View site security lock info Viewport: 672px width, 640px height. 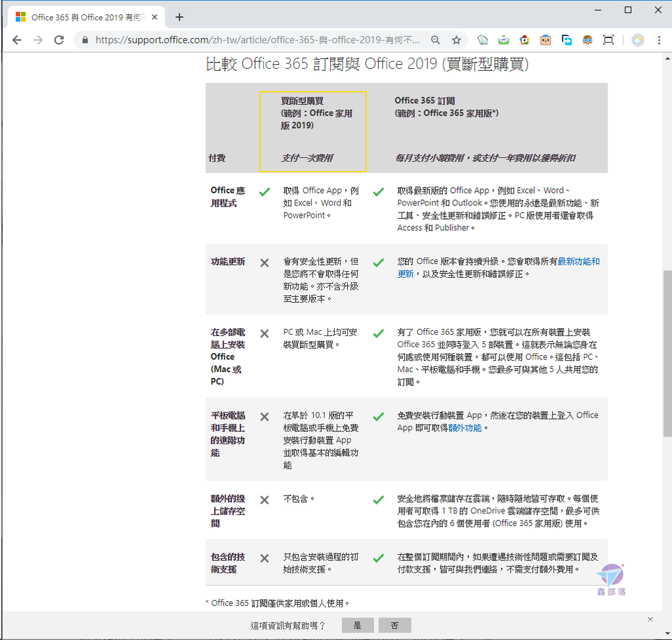point(85,40)
